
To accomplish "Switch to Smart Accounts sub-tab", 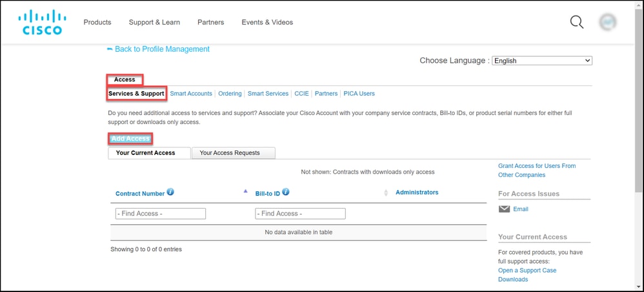I will coord(191,94).
